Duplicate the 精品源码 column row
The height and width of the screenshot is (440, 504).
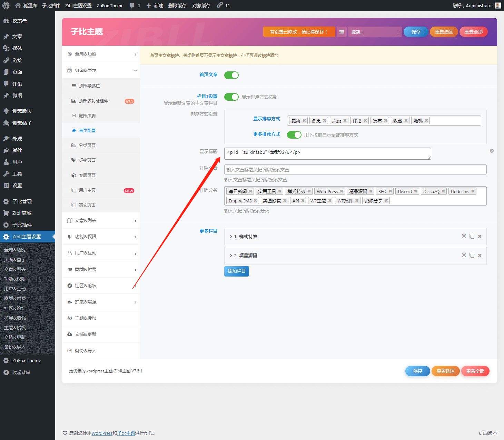tap(472, 256)
